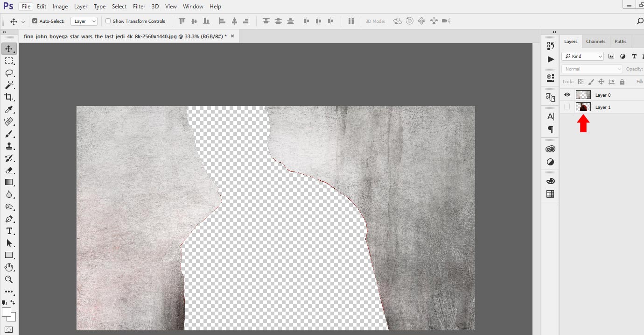This screenshot has height=335, width=644.
Task: Enable Show Transform Controls checkbox
Action: (108, 21)
